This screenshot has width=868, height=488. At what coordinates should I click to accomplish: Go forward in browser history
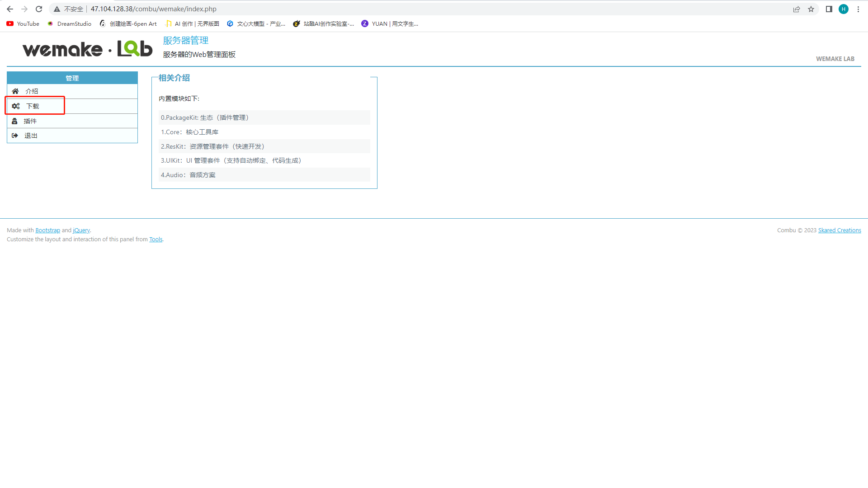pos(24,9)
